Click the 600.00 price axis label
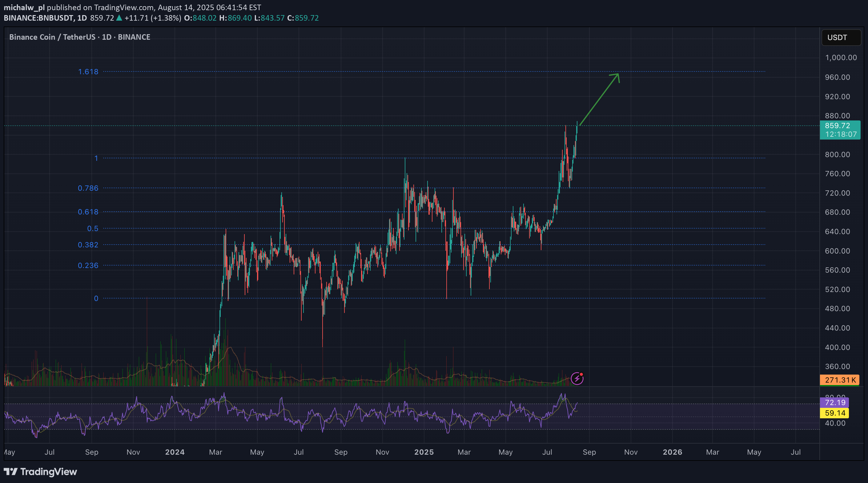This screenshot has height=483, width=868. (837, 251)
